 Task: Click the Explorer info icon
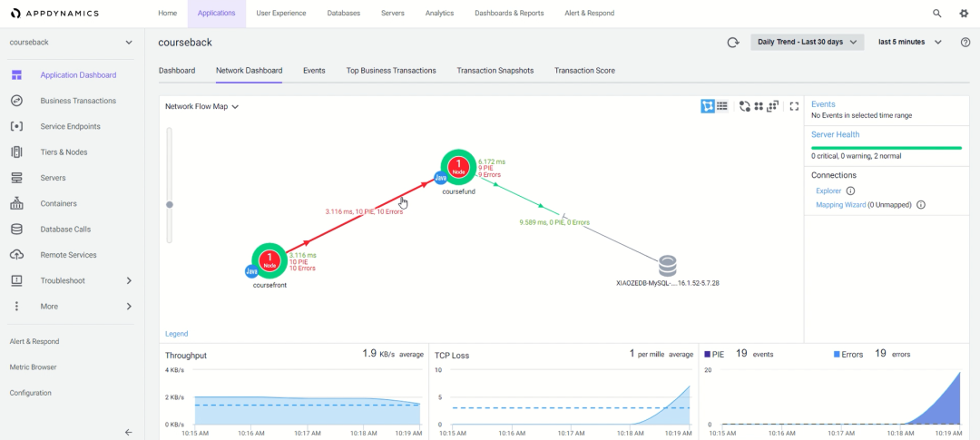[850, 191]
